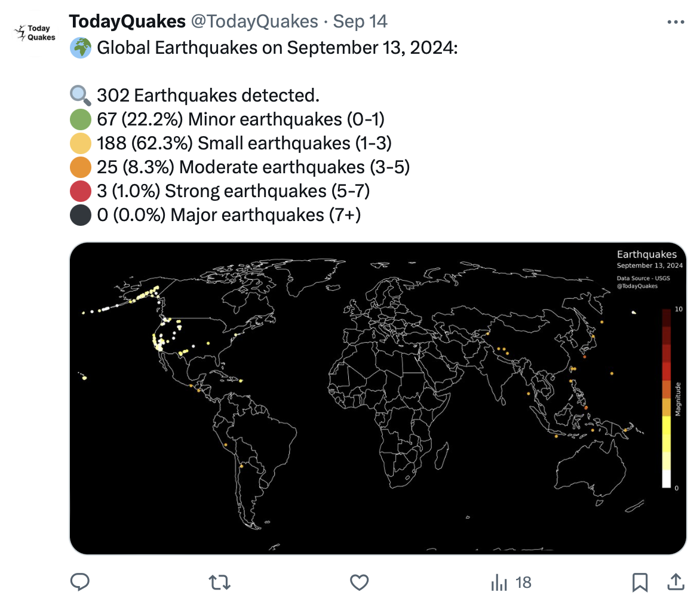Image resolution: width=700 pixels, height=601 pixels.
Task: Click the magnitude color scale bar
Action: [x=666, y=398]
